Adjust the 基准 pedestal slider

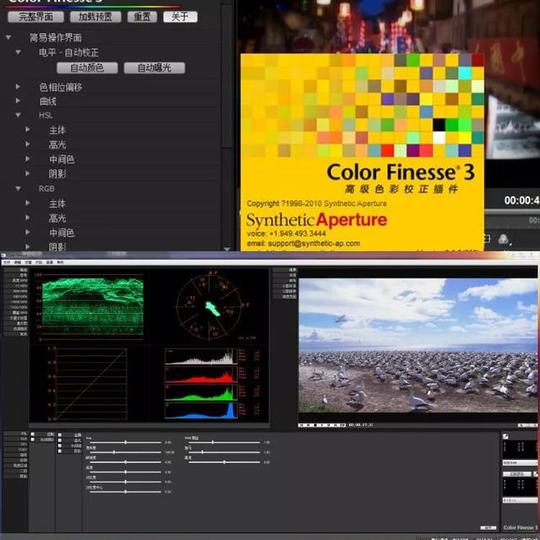pos(225,462)
